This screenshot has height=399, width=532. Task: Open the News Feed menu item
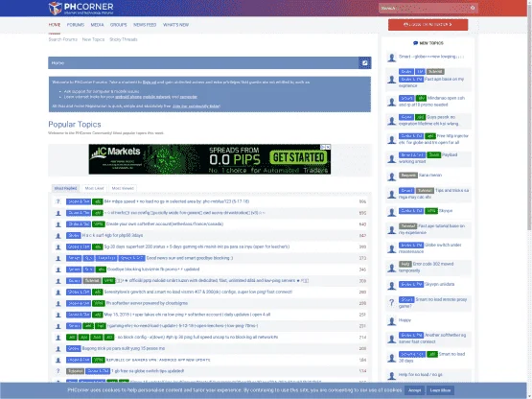[145, 25]
